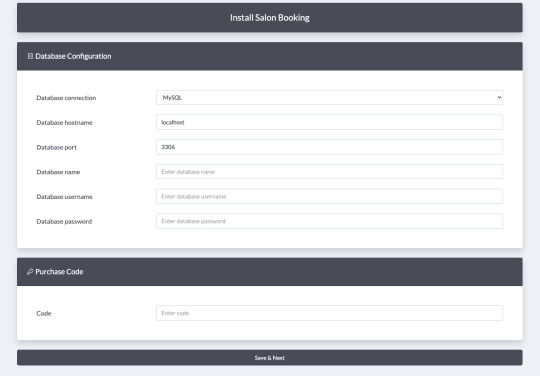Click the 'Enter database password' field
This screenshot has height=376, width=540.
point(329,221)
